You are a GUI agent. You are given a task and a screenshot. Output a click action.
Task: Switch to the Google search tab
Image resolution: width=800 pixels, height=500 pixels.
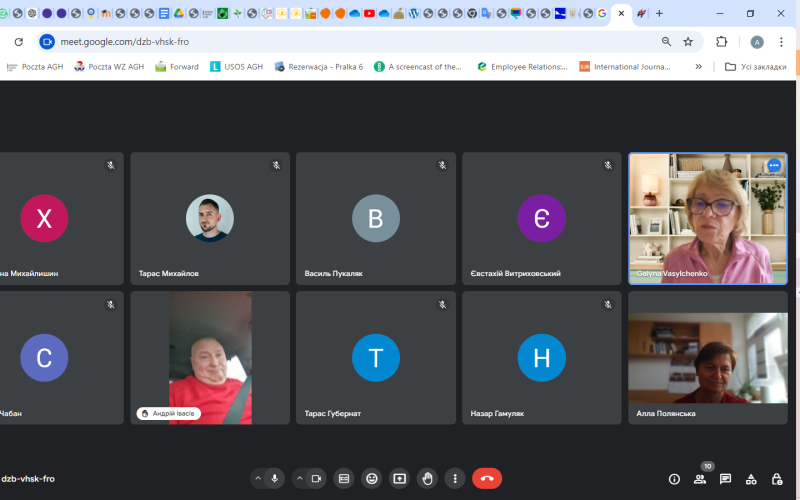pos(602,13)
